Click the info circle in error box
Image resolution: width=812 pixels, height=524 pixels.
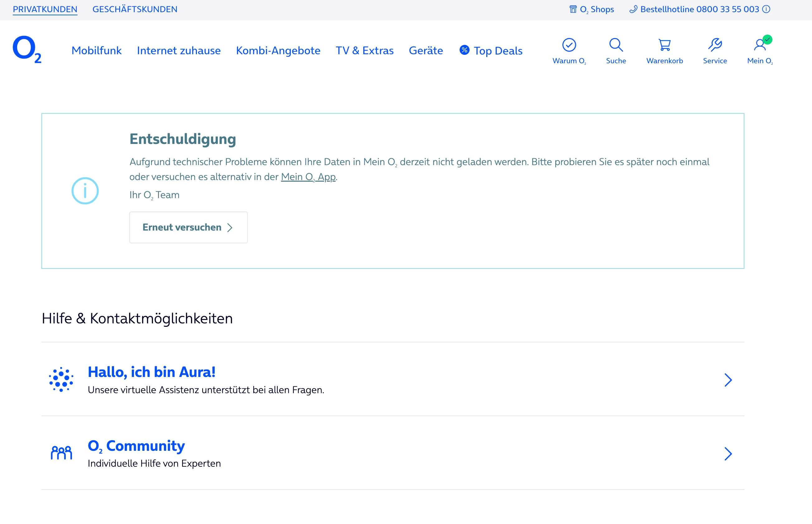tap(85, 191)
